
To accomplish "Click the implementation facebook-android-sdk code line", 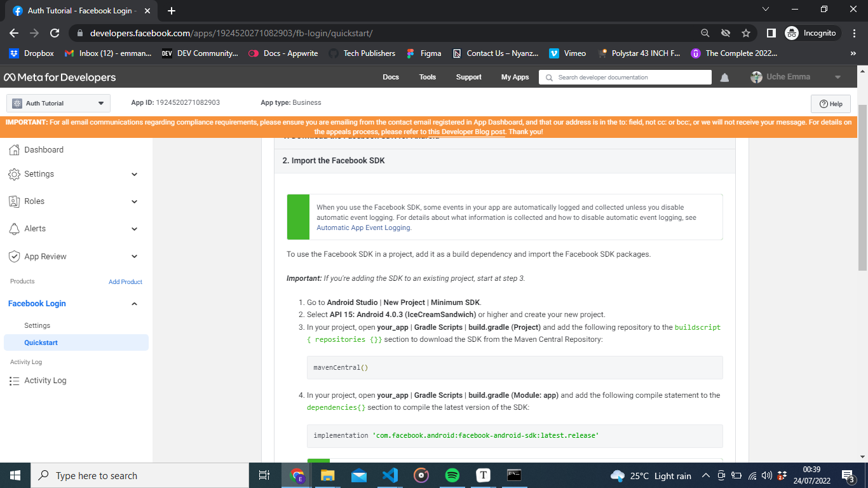I will (x=515, y=436).
